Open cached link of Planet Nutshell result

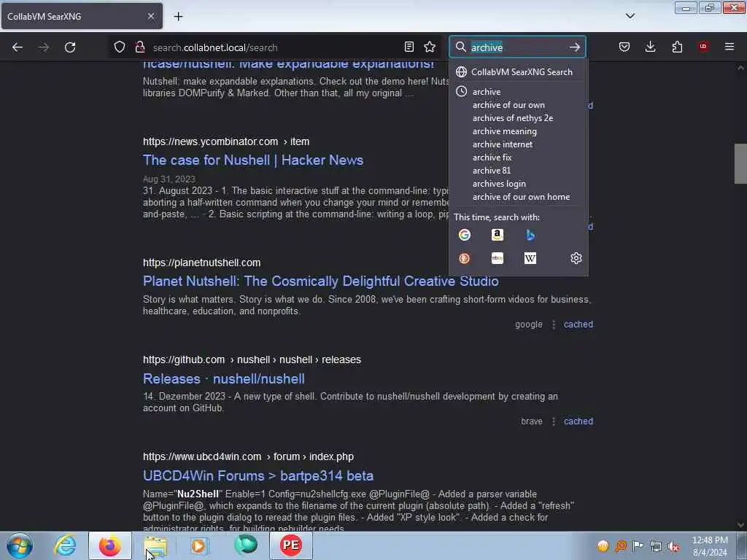point(578,324)
